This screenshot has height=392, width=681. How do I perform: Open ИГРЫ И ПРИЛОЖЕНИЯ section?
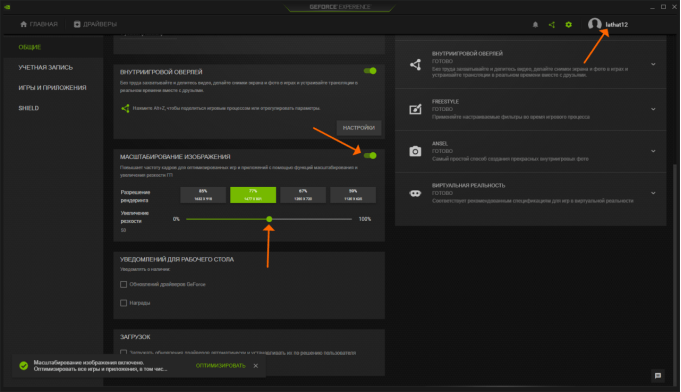coord(52,88)
